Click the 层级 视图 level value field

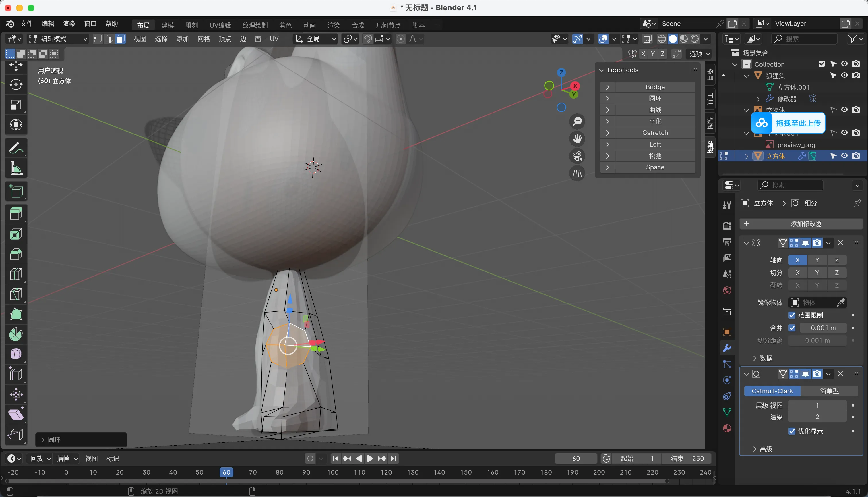817,405
